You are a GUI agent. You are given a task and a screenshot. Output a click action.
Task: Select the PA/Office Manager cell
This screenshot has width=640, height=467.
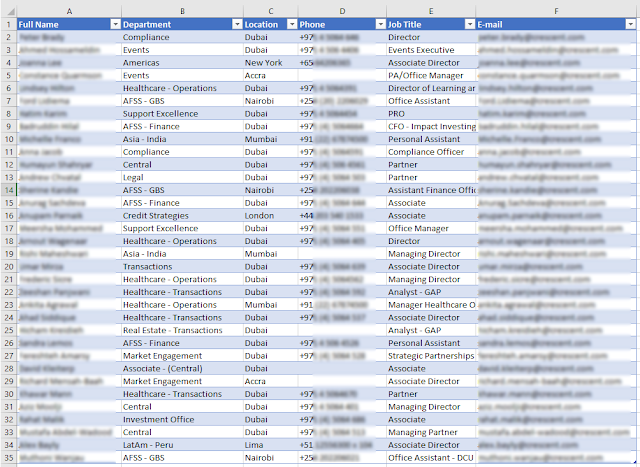click(431, 76)
